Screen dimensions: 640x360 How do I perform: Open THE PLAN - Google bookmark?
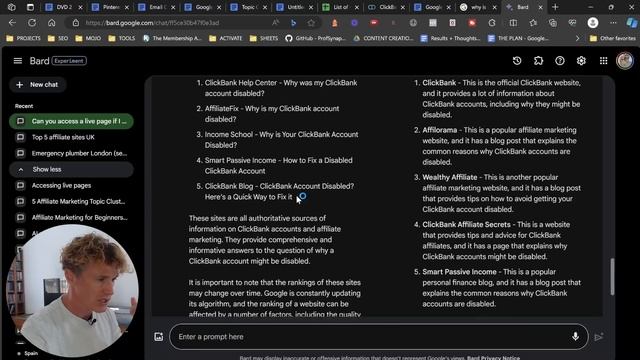pos(518,38)
